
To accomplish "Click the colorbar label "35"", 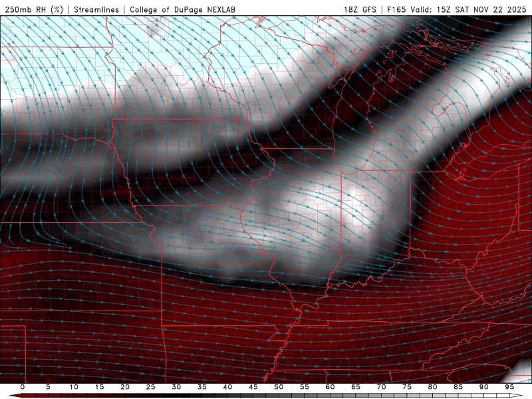I will pyautogui.click(x=202, y=387).
